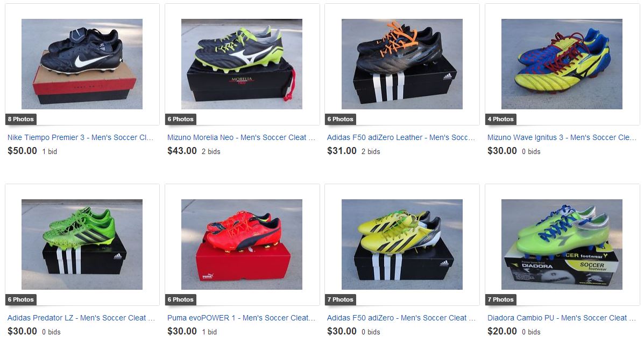The height and width of the screenshot is (342, 644).
Task: View the green Adidas Predator LZ photo
Action: tap(82, 245)
